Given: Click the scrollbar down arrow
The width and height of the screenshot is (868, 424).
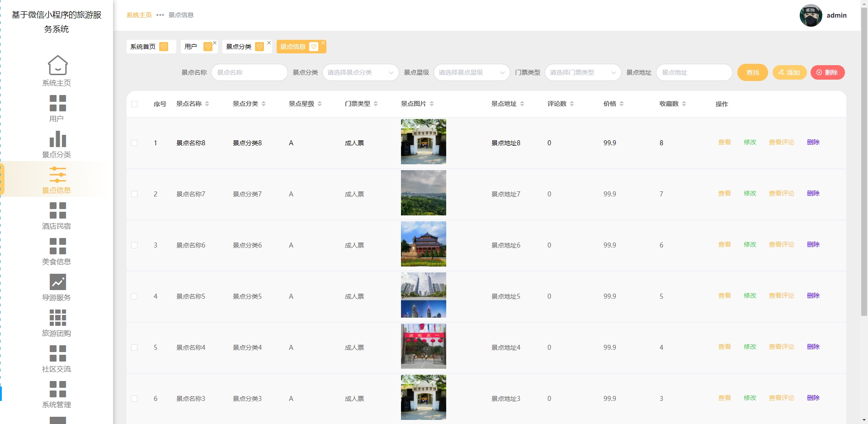Looking at the screenshot, I should 864,420.
